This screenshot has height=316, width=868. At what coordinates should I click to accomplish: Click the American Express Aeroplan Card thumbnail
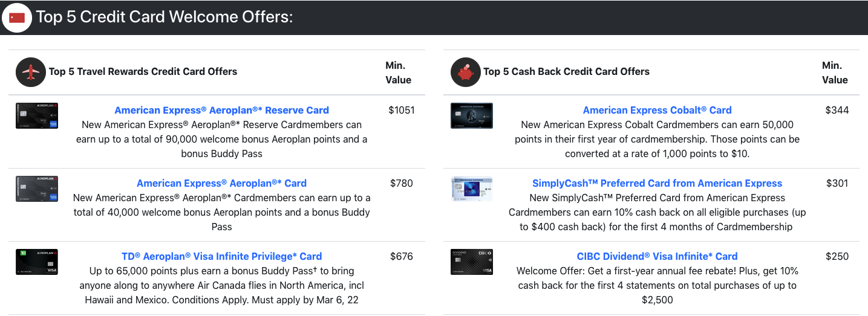37,189
